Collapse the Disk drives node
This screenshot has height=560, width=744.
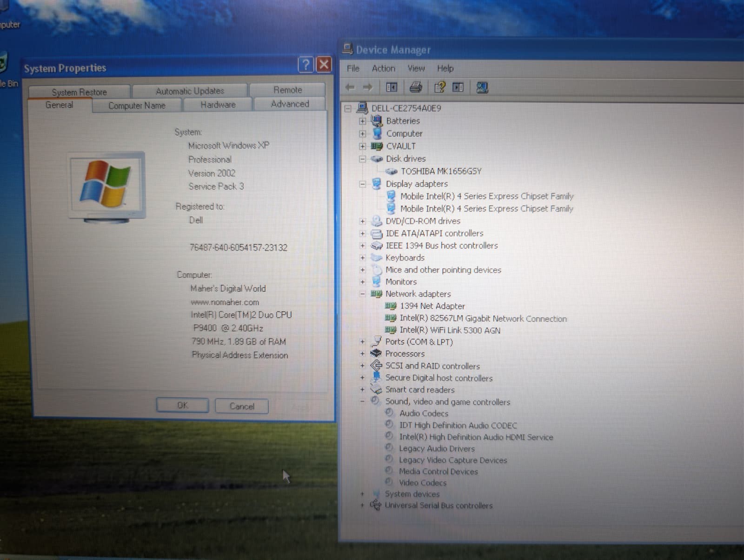point(362,159)
